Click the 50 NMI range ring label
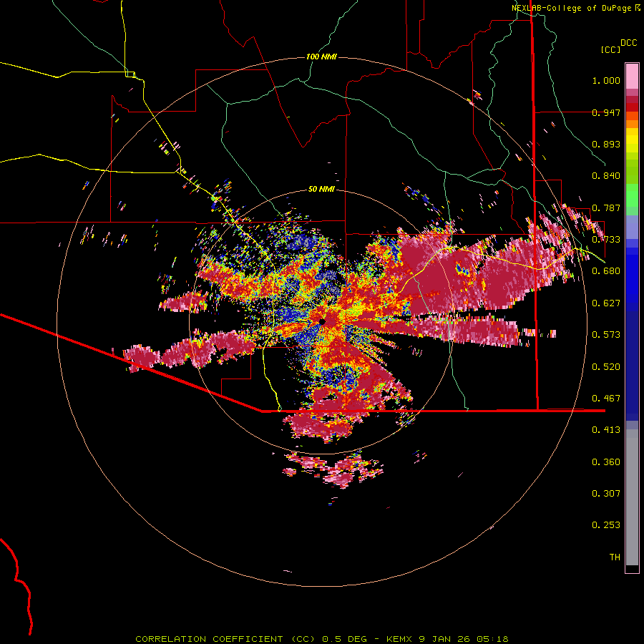Screen dimensions: 644x644 [x=321, y=190]
